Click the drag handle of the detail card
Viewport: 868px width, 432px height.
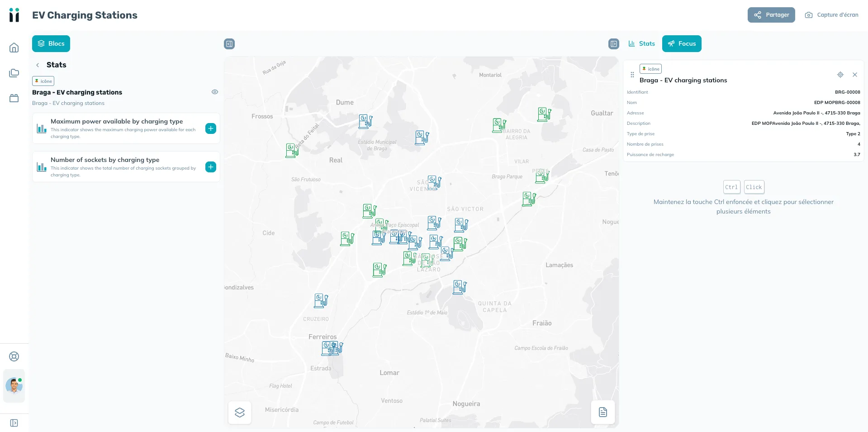click(x=632, y=75)
